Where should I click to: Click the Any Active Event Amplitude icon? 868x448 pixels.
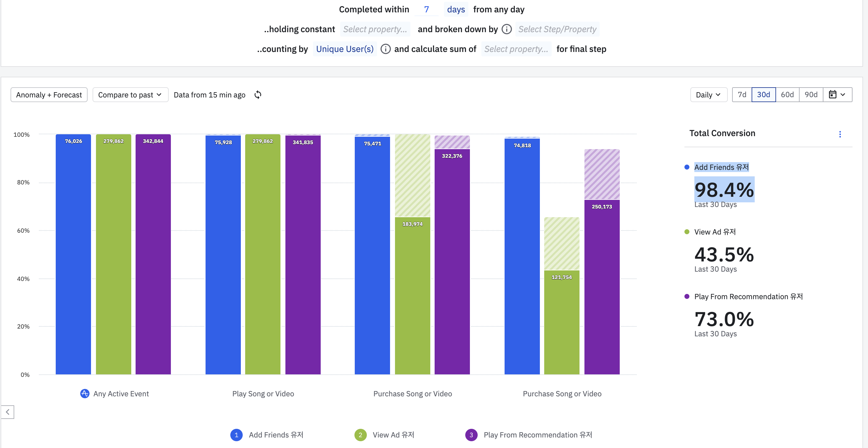[85, 394]
